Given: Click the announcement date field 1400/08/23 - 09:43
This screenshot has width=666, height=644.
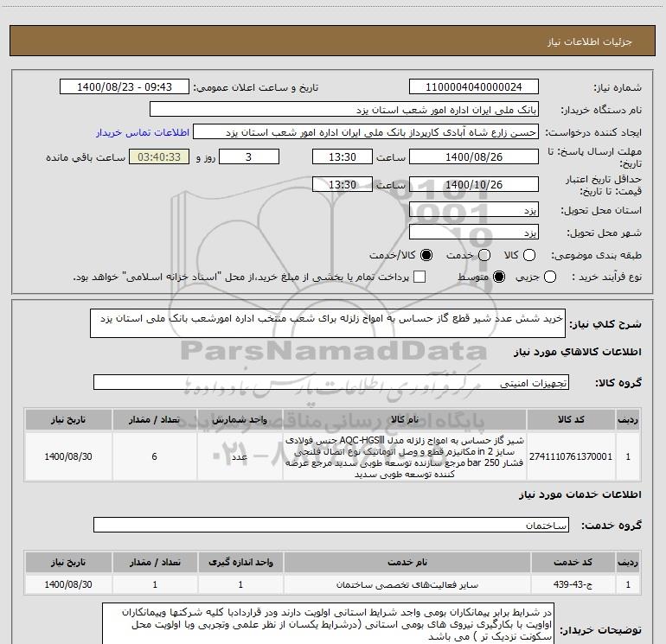Looking at the screenshot, I should tap(125, 87).
